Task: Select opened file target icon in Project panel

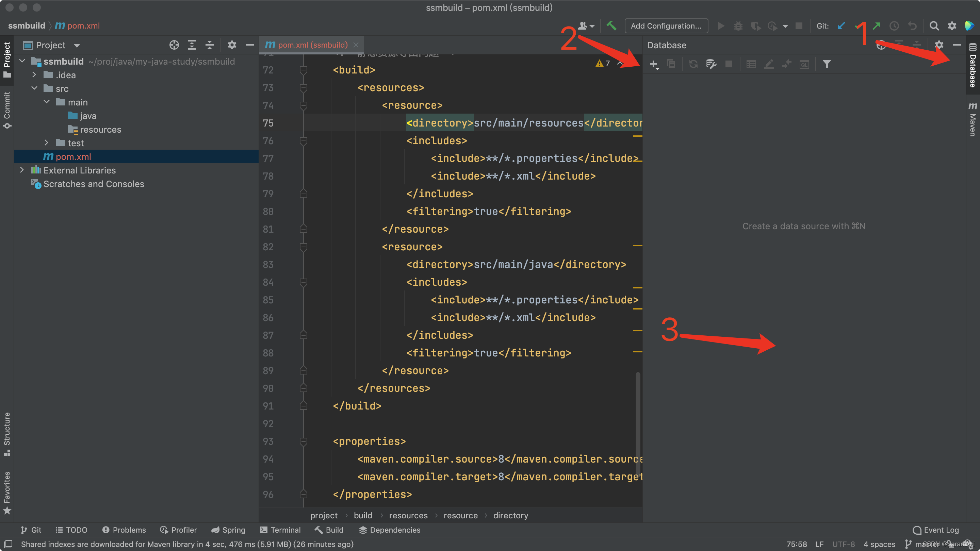Action: click(x=174, y=45)
